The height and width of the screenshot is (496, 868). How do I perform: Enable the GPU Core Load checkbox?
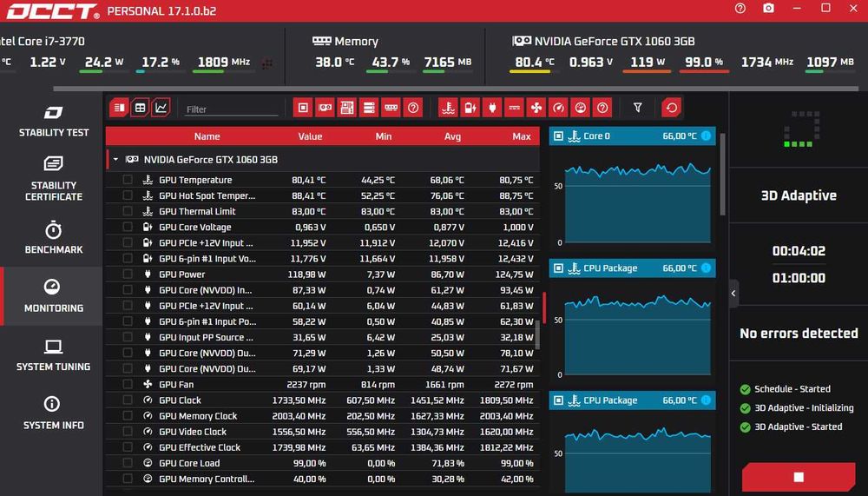128,463
